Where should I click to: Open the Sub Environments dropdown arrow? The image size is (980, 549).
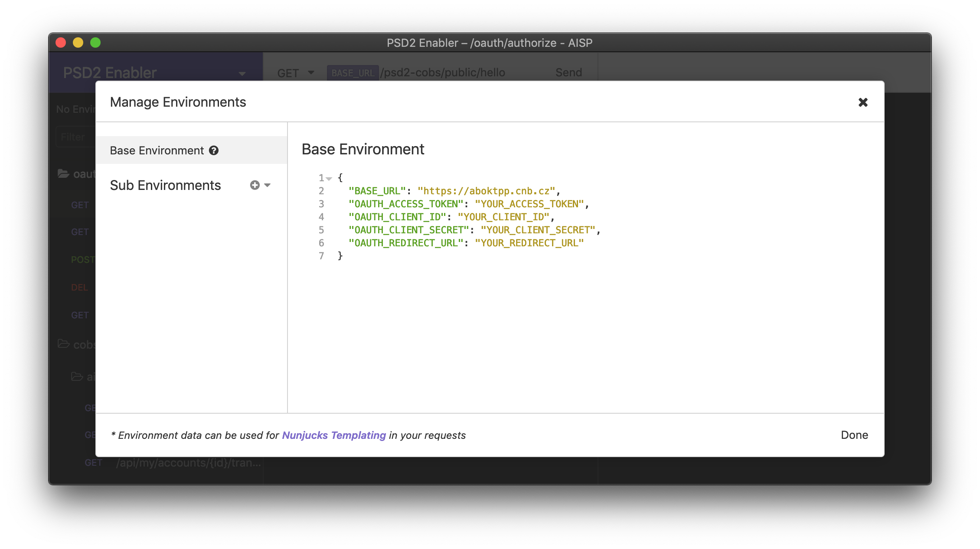coord(267,185)
